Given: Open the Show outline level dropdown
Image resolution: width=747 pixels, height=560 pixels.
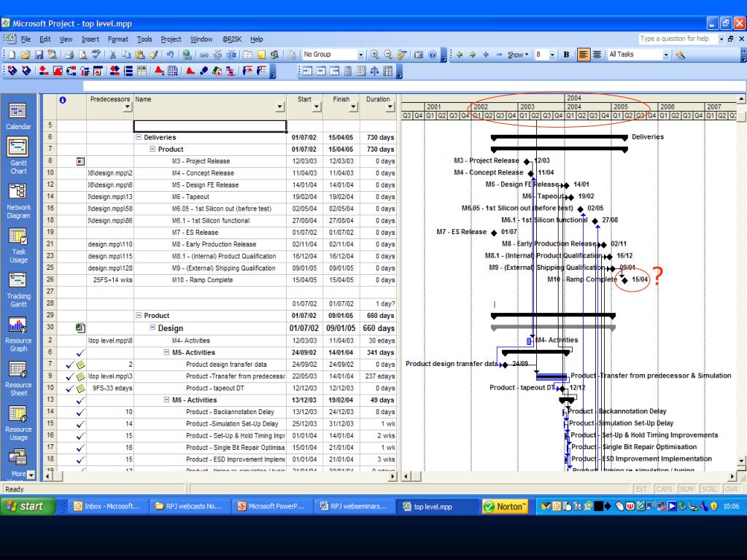Looking at the screenshot, I should 518,55.
